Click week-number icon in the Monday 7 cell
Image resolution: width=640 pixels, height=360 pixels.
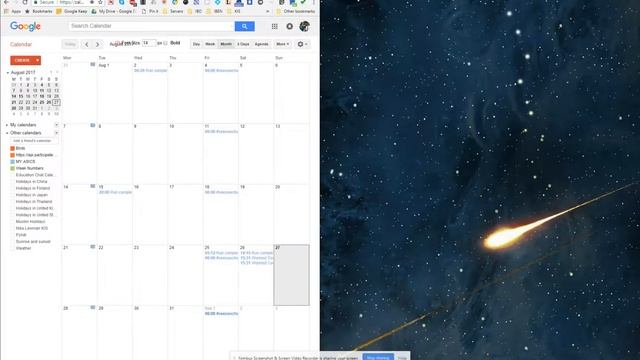point(93,125)
